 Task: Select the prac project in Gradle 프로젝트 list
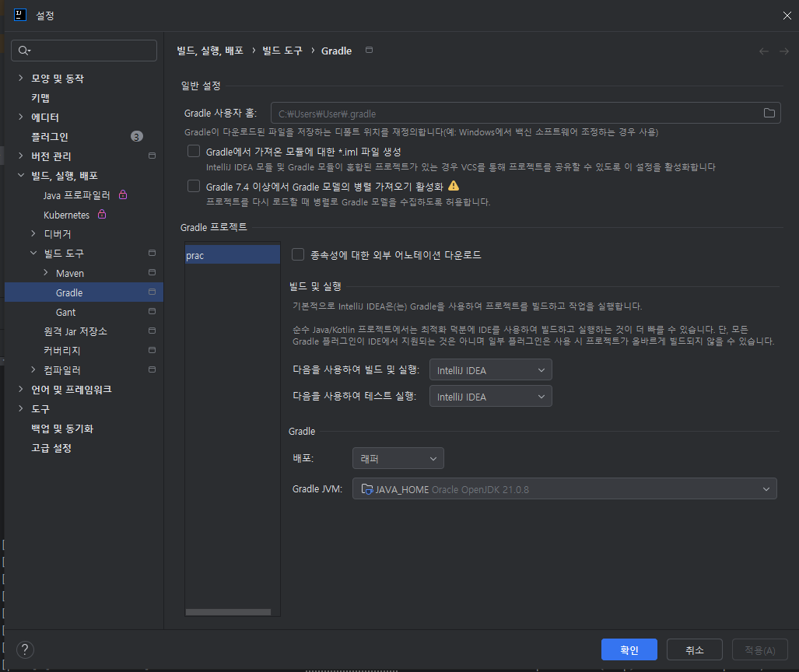[x=233, y=255]
